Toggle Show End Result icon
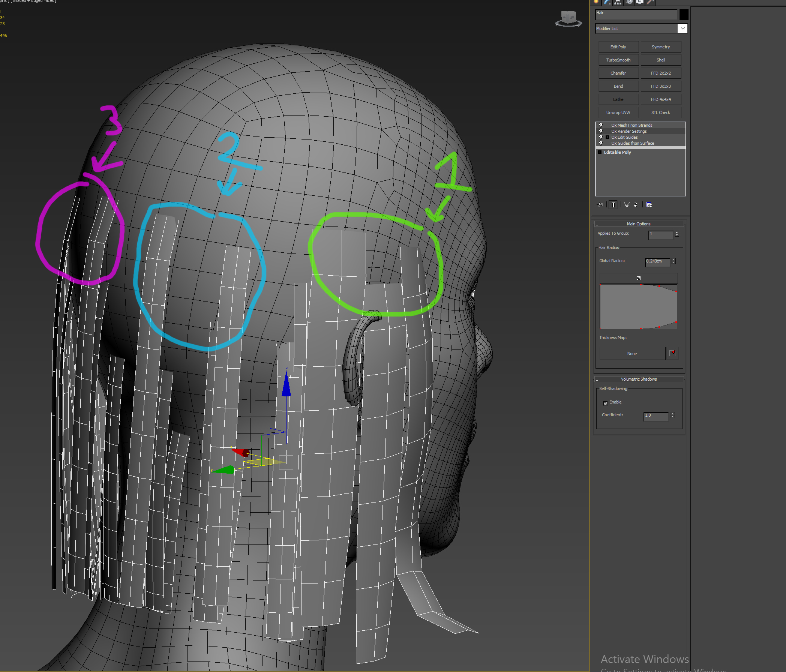Image resolution: width=786 pixels, height=672 pixels. coord(613,204)
